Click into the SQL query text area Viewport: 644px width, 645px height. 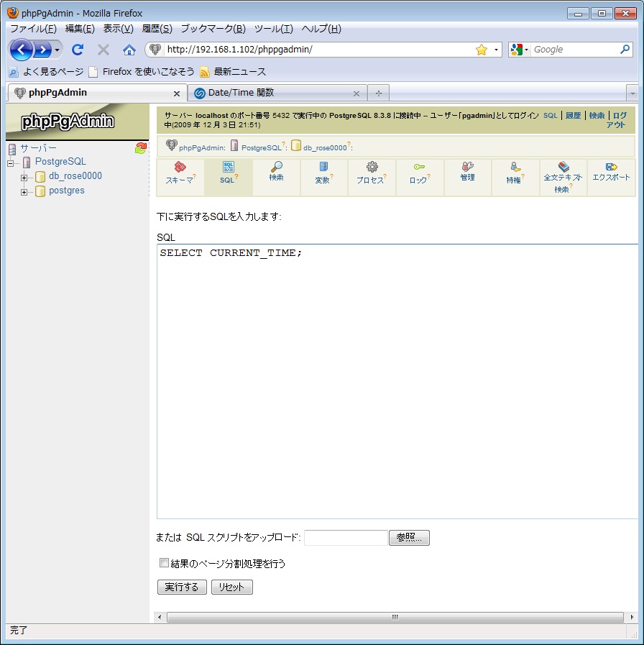(x=397, y=381)
